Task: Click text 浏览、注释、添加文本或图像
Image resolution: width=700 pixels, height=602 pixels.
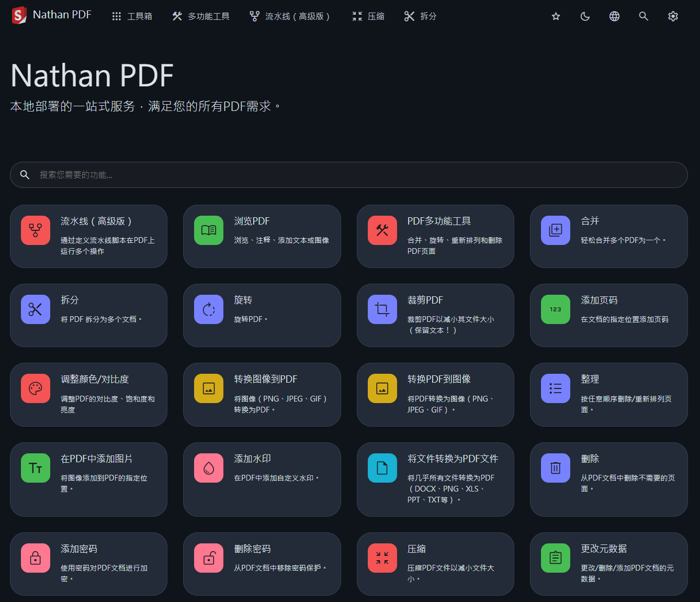Action: click(281, 240)
